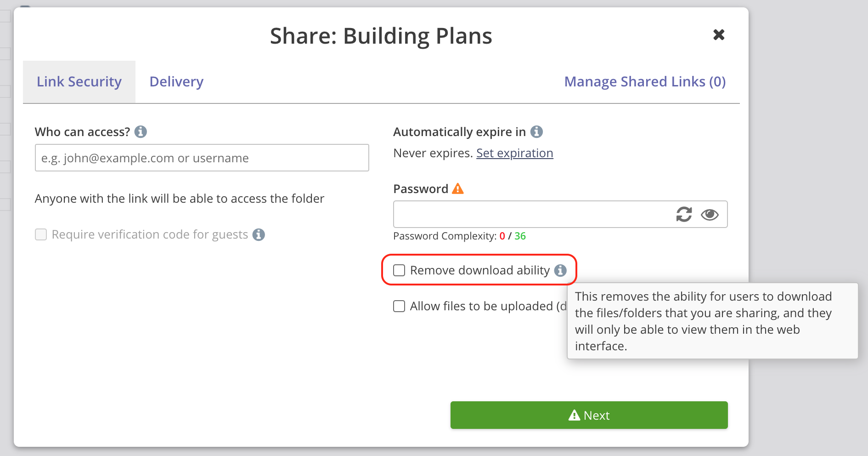Click the info icon beside Automatically expire in
Viewport: 868px width, 456px height.
[x=536, y=132]
